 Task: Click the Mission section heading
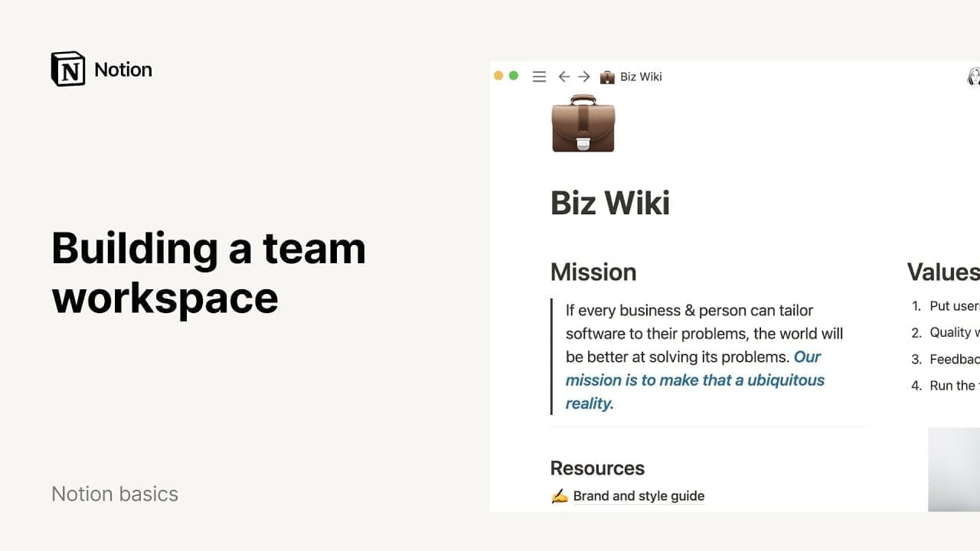(593, 272)
